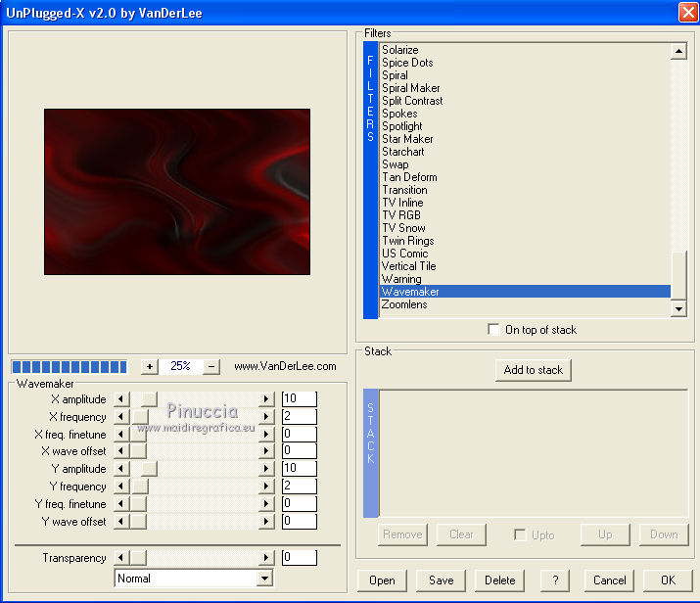Click right arrow of Y frequency slider
Image resolution: width=700 pixels, height=603 pixels.
click(x=266, y=487)
